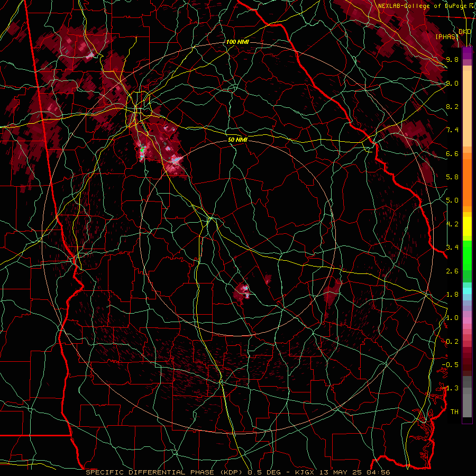Click the [PHAS] legend heading
The height and width of the screenshot is (476, 476).
pyautogui.click(x=447, y=36)
